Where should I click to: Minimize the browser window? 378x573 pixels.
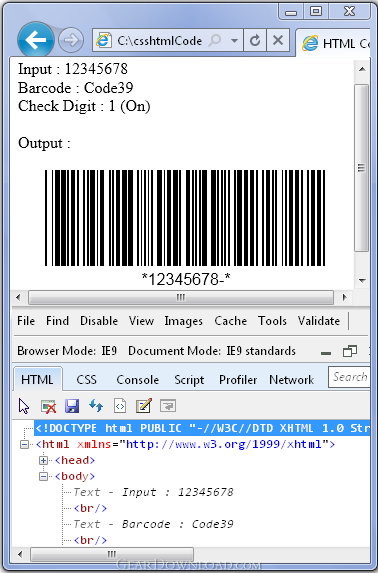click(x=291, y=11)
